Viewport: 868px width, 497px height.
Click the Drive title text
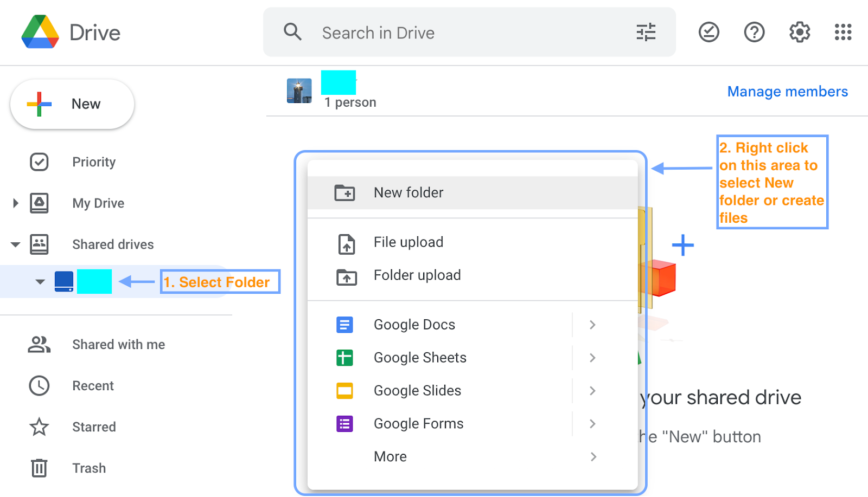tap(95, 33)
